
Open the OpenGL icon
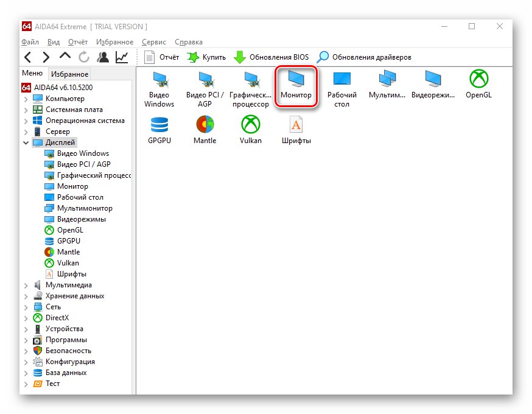pos(478,86)
